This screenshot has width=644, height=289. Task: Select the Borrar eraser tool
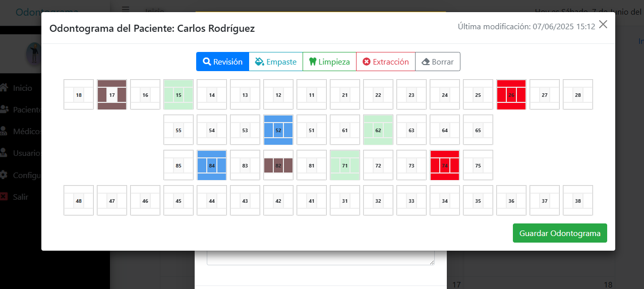tap(437, 62)
